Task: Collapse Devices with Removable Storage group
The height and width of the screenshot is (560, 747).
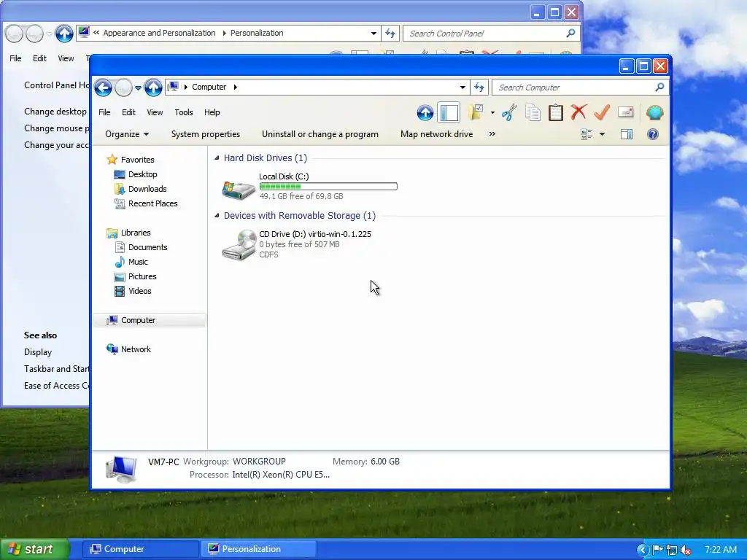Action: [x=217, y=215]
